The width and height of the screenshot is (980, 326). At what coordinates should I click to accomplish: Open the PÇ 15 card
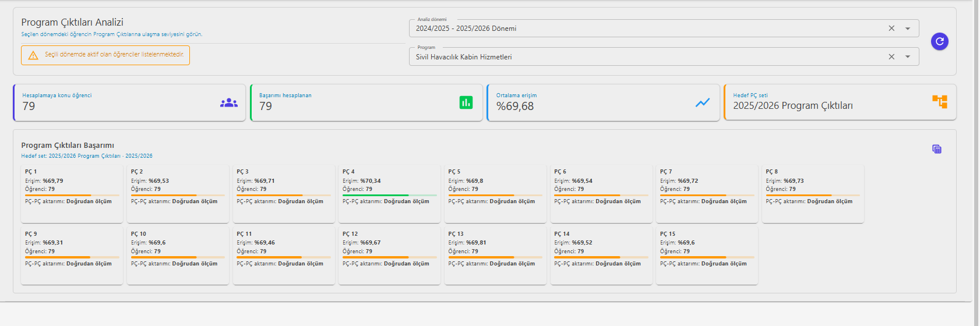[x=707, y=256]
